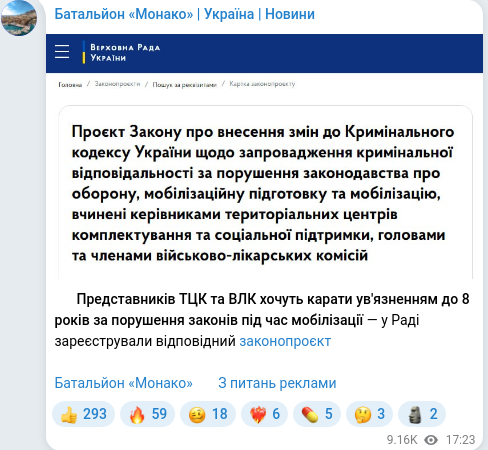488x450 pixels.
Task: Go to the Головна breadcrumb
Action: [x=70, y=85]
